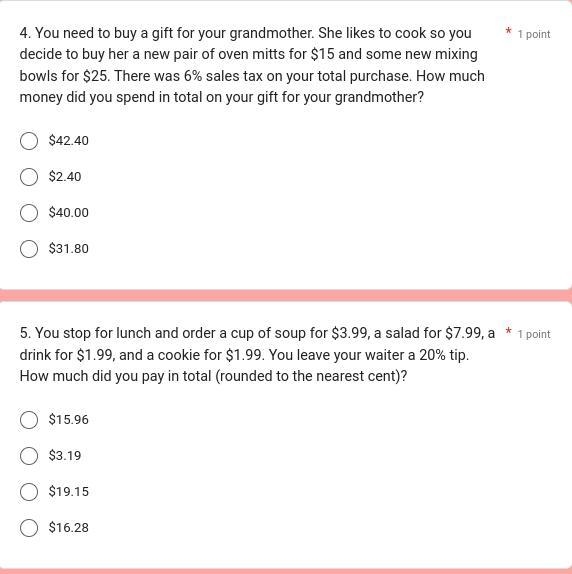Screen dimensions: 572x574
Task: Choose the $2.40 radio option
Action: (x=29, y=177)
